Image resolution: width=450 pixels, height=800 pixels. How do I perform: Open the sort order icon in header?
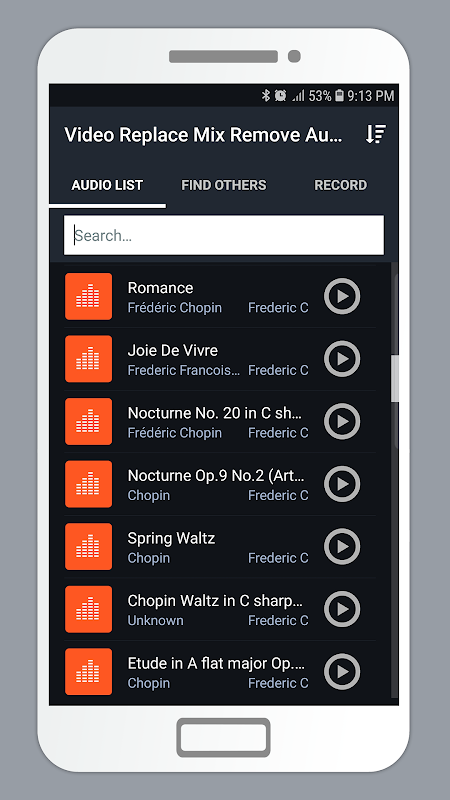376,134
